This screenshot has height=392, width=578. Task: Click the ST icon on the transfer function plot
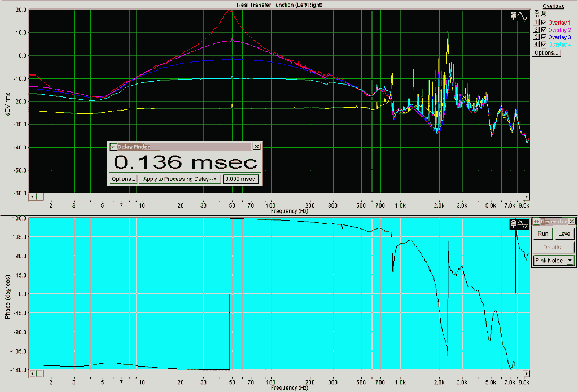[513, 16]
